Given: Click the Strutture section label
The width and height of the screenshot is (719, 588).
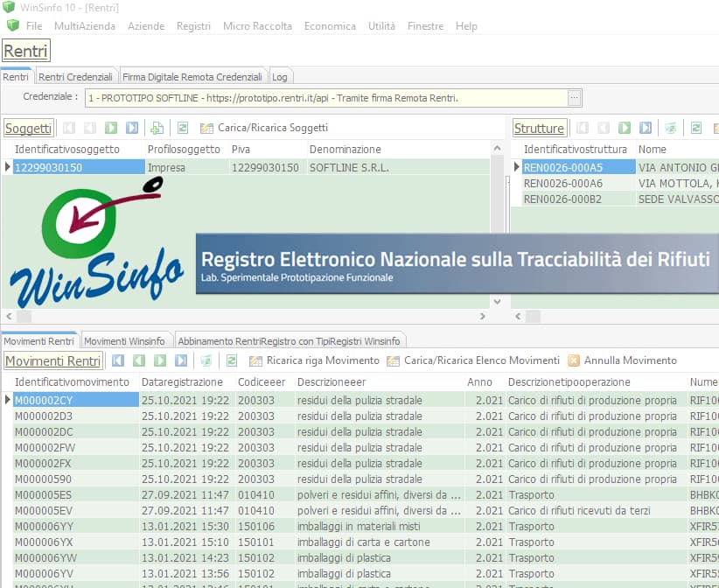Looking at the screenshot, I should (x=539, y=128).
